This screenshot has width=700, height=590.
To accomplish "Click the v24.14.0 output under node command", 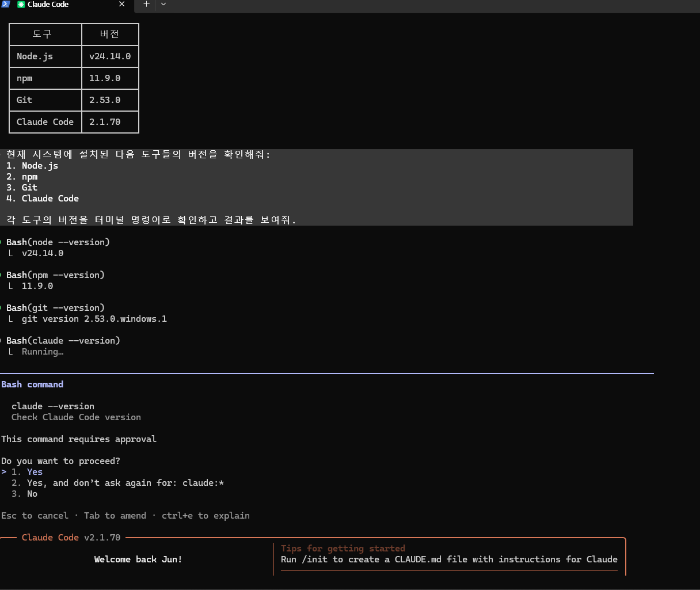I will click(43, 253).
